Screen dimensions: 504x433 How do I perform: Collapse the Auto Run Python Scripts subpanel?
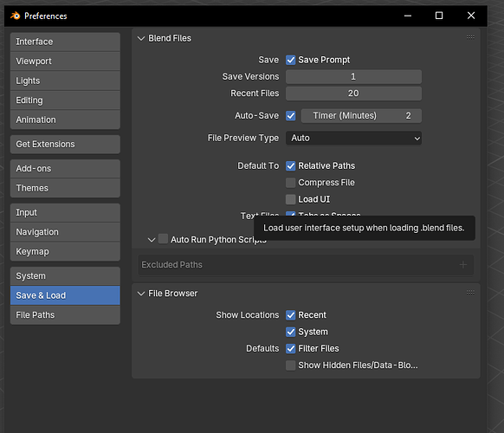tap(152, 240)
